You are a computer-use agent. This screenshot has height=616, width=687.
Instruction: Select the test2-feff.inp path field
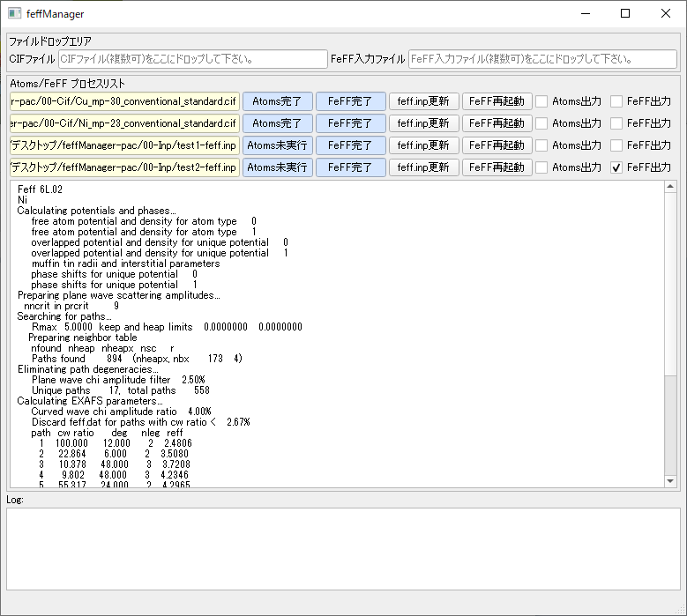(124, 167)
